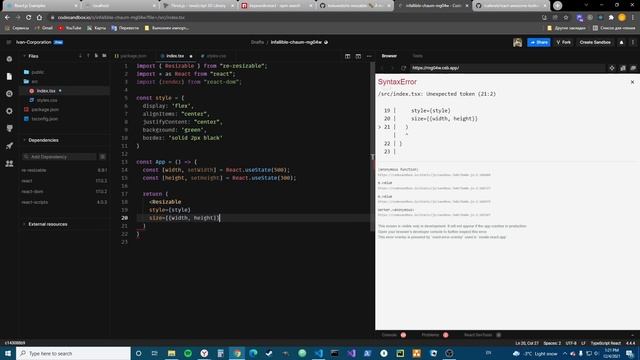640x360 pixels.
Task: Open styles.css in file tree
Action: [x=47, y=100]
